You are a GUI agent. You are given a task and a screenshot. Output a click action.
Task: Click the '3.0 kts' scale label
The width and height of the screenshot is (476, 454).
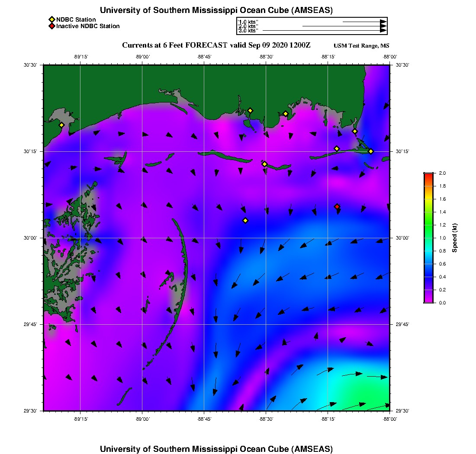point(248,30)
